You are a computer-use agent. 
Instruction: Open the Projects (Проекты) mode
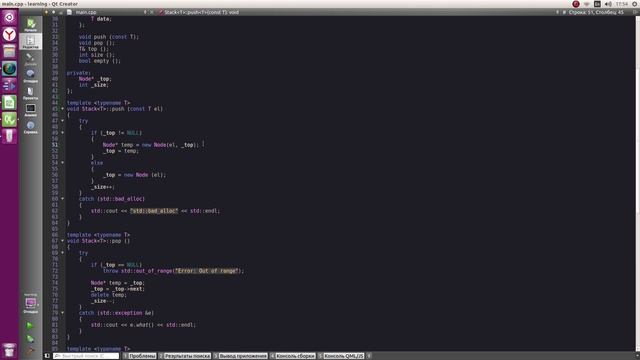[x=31, y=93]
